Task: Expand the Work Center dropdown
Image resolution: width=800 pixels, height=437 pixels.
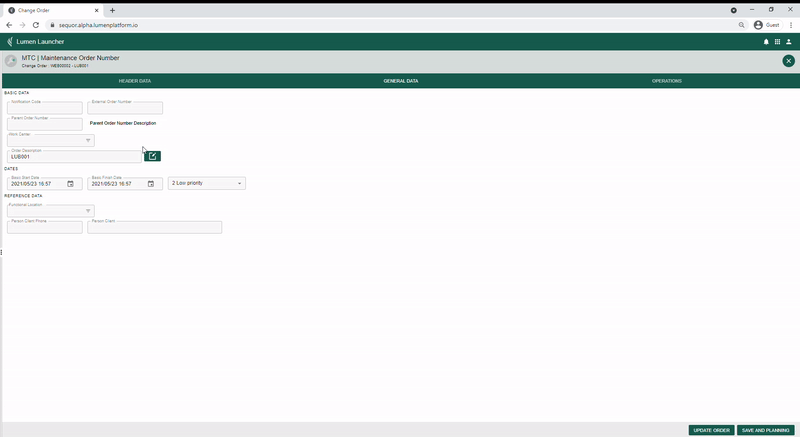Action: [51, 140]
